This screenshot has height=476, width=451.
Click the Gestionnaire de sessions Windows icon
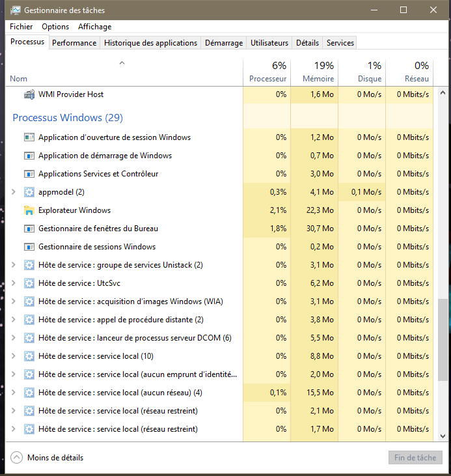(29, 247)
